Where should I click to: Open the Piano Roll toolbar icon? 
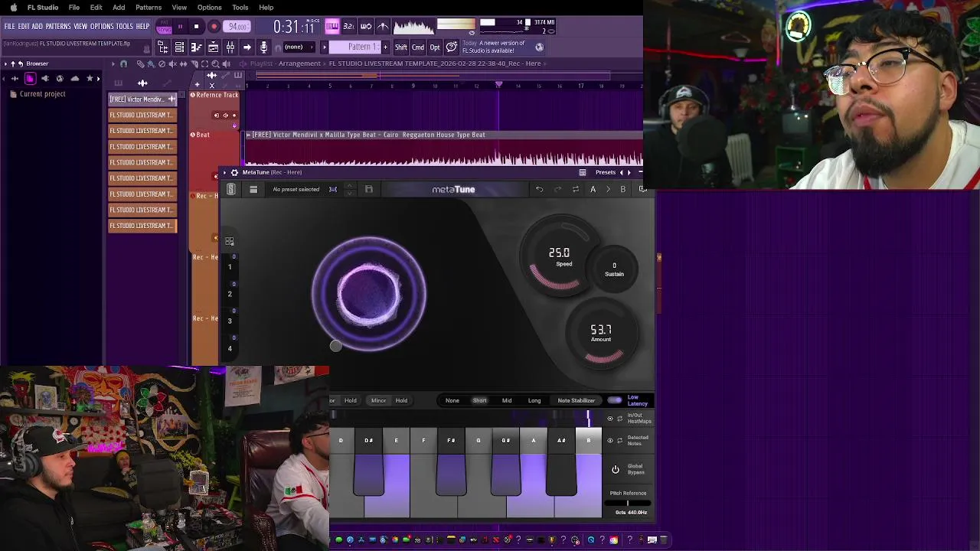(196, 47)
